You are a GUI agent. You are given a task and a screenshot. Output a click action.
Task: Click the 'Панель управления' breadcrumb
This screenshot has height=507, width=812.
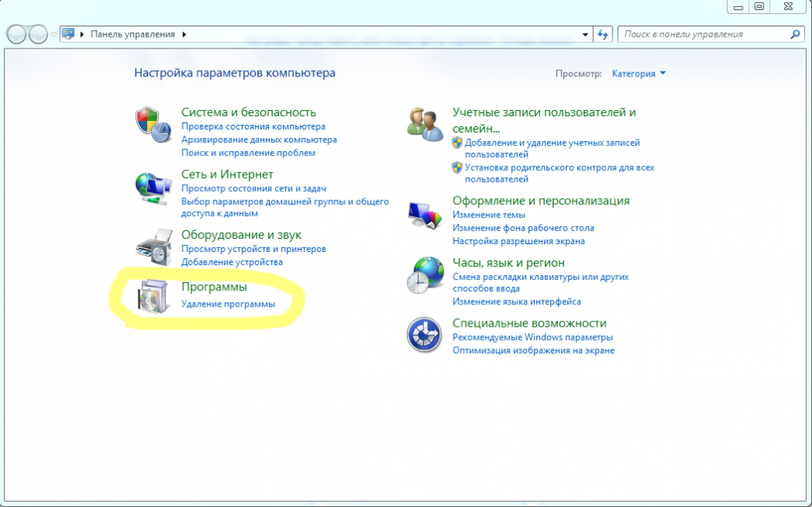[132, 34]
